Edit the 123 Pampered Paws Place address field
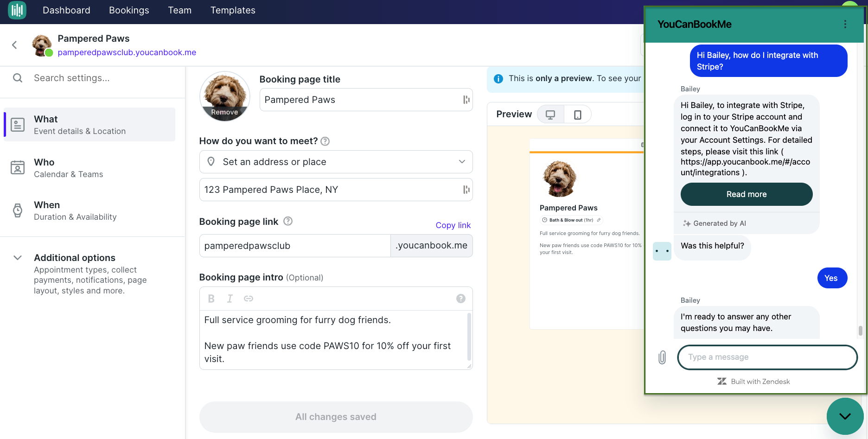 pyautogui.click(x=336, y=190)
